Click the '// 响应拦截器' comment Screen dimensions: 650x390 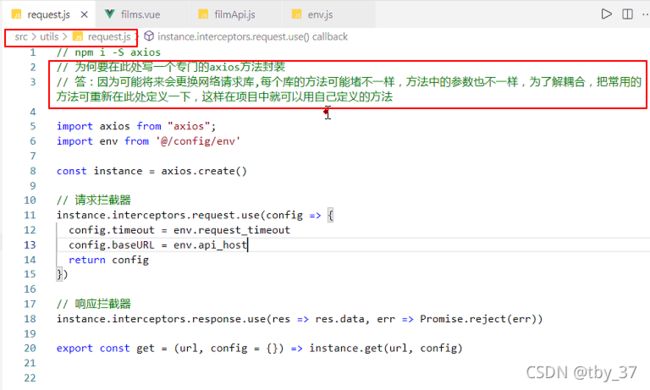[x=94, y=304]
